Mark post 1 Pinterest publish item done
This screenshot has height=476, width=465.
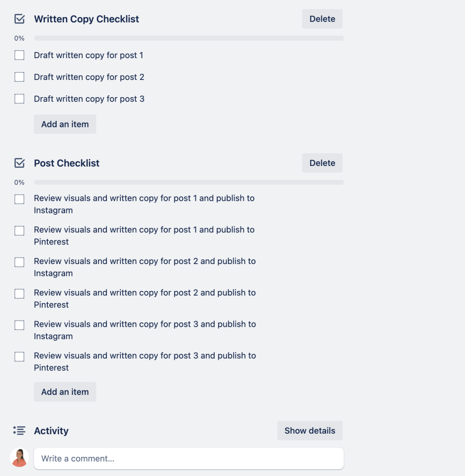click(20, 231)
